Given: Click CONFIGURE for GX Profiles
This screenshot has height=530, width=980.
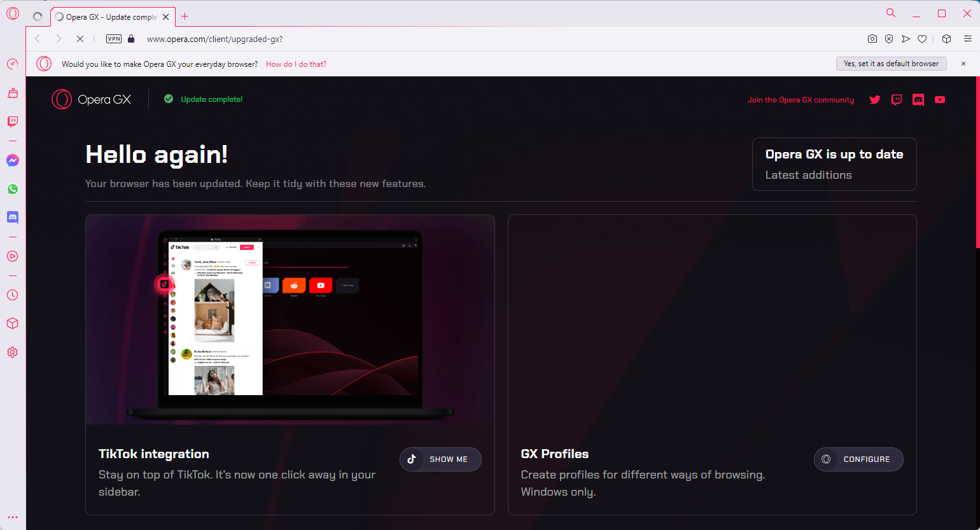Looking at the screenshot, I should pyautogui.click(x=858, y=459).
